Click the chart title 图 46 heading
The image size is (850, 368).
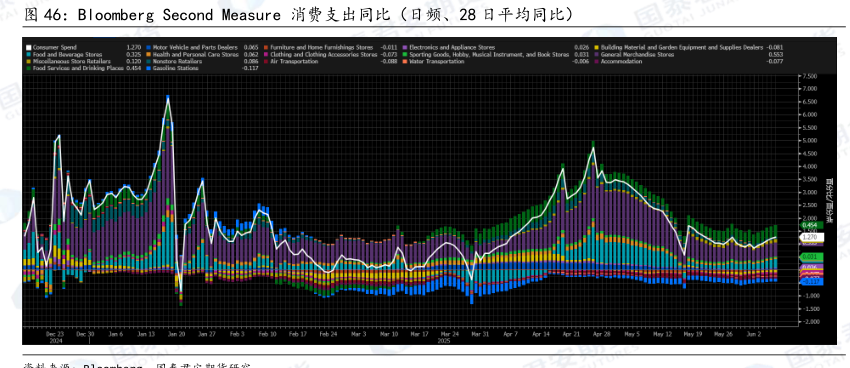(x=298, y=15)
